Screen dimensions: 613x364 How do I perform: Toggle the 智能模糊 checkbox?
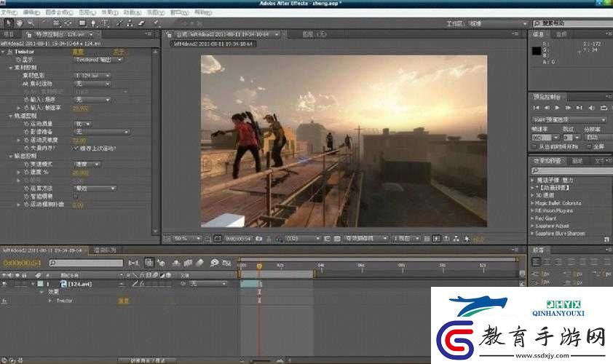coord(76,197)
